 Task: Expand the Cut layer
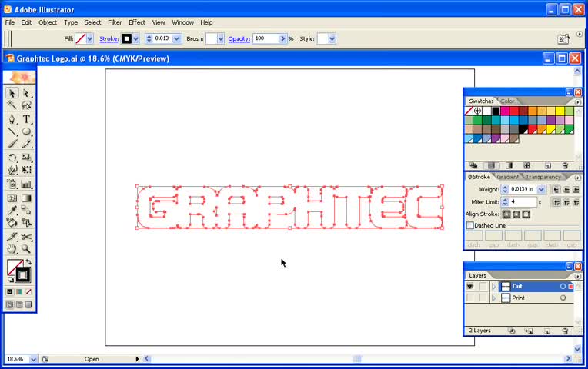[x=494, y=286]
